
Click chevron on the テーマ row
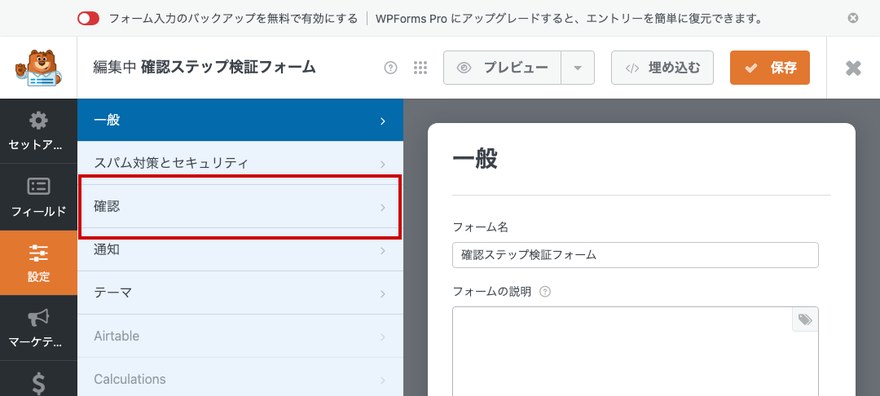(x=383, y=294)
